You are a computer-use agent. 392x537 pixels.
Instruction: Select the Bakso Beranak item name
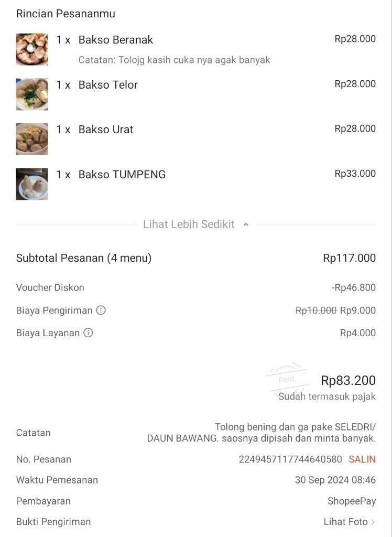click(x=116, y=40)
